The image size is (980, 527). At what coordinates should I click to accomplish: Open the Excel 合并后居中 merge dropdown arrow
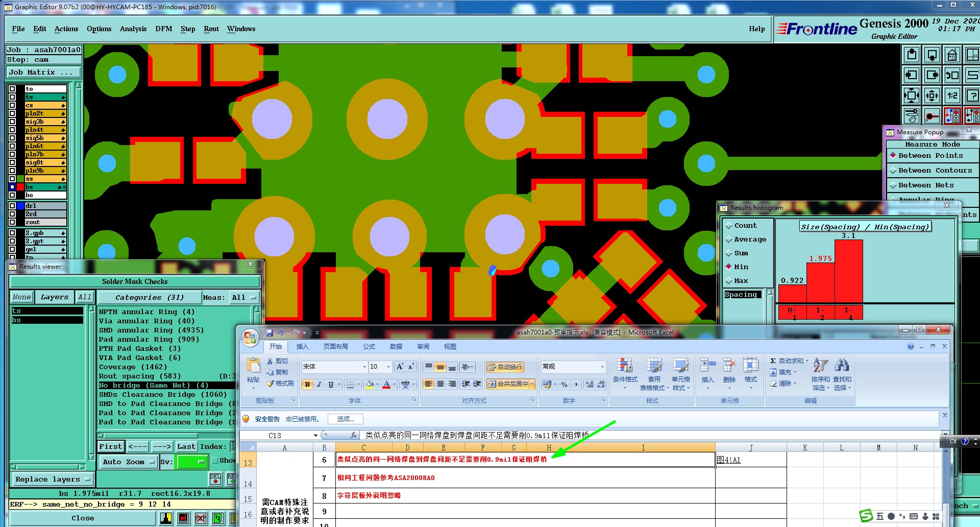coord(532,384)
